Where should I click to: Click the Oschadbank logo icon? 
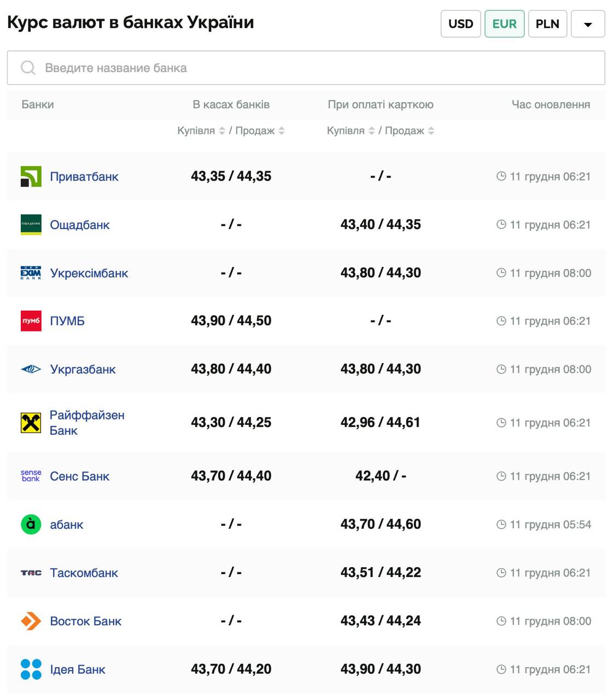coord(31,225)
